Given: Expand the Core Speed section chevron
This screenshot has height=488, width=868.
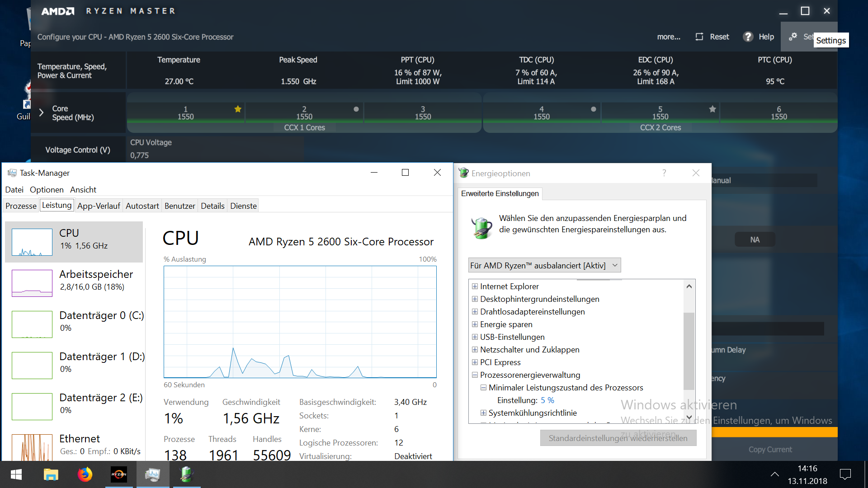Looking at the screenshot, I should [x=41, y=113].
